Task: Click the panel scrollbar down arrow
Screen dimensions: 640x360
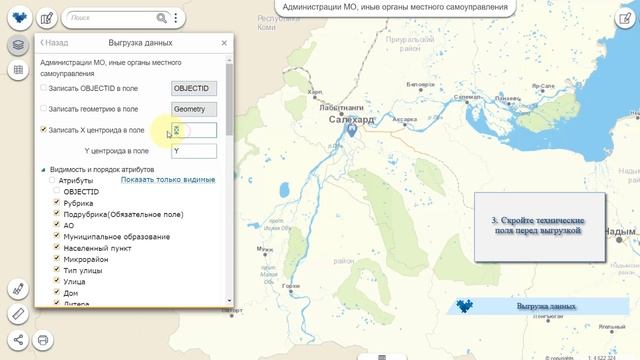Action: click(229, 301)
